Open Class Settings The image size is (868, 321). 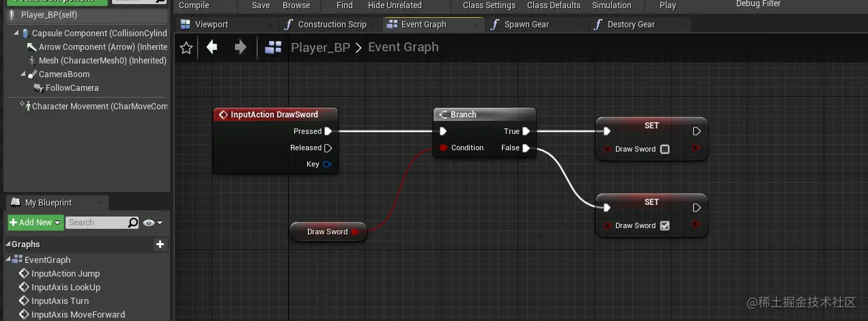pyautogui.click(x=489, y=5)
